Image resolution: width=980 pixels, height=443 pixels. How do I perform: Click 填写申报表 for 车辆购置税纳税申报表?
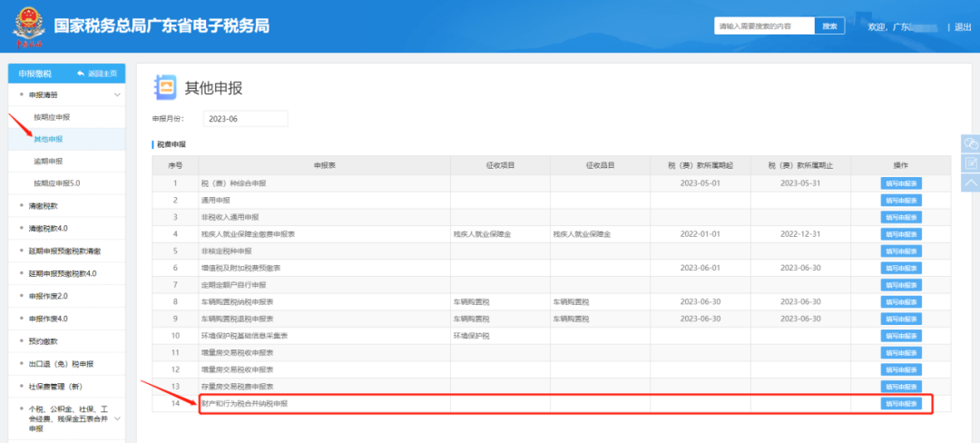click(901, 301)
